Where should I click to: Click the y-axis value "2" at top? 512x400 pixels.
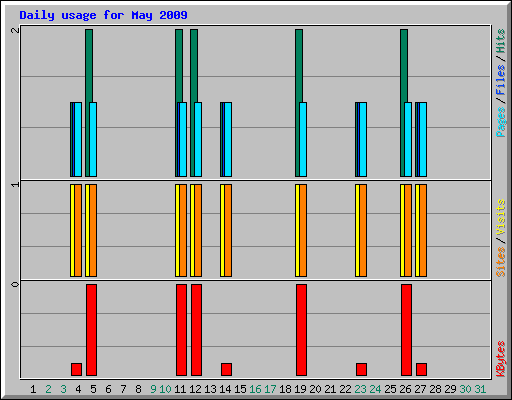tap(15, 30)
